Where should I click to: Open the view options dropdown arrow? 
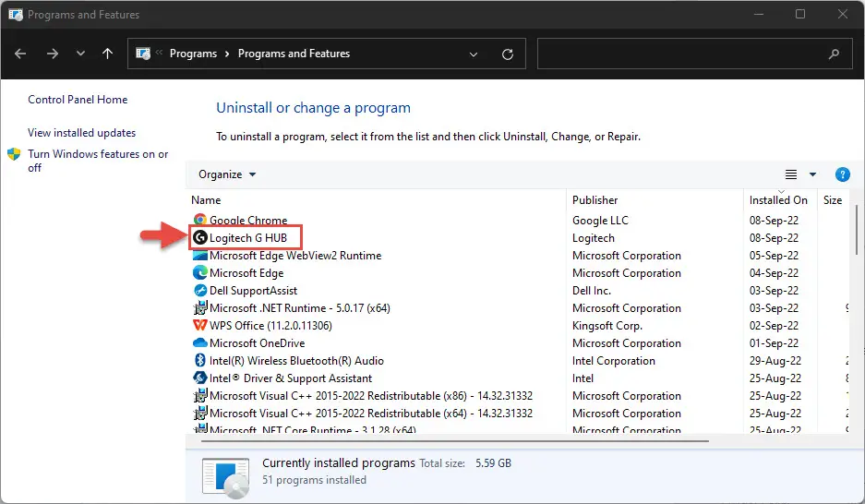[812, 174]
